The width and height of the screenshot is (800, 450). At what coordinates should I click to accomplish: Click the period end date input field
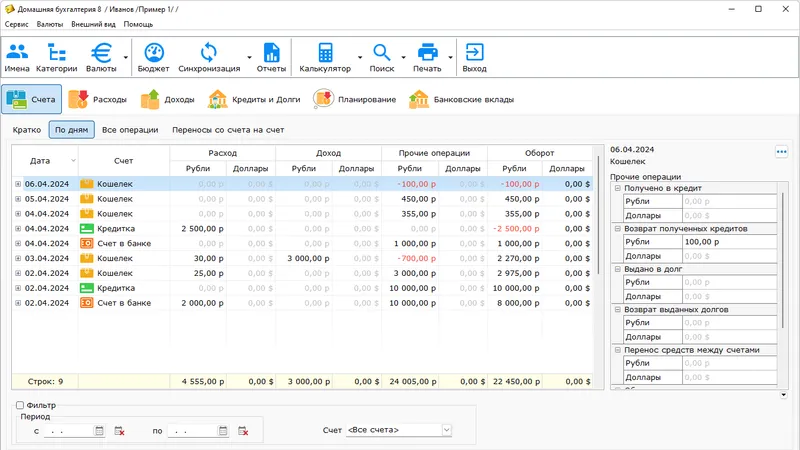pyautogui.click(x=191, y=430)
